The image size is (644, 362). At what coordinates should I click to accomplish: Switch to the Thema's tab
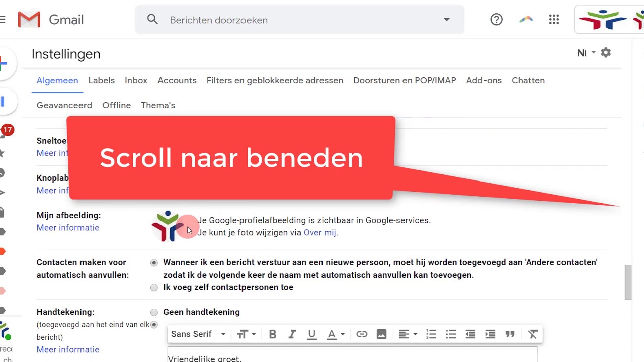[x=158, y=105]
